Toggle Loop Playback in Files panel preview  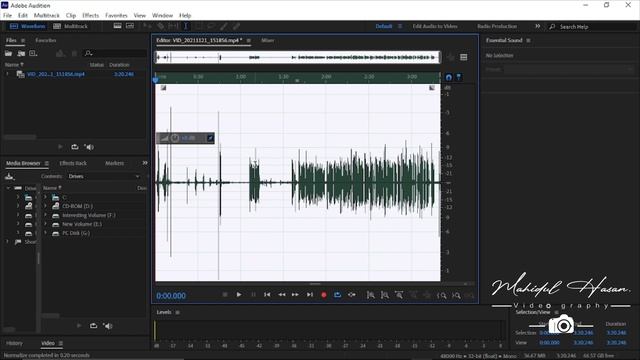(75, 147)
